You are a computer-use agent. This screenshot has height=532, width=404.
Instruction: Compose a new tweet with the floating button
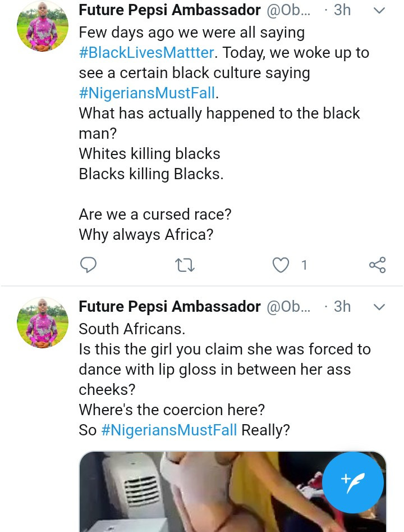click(353, 481)
